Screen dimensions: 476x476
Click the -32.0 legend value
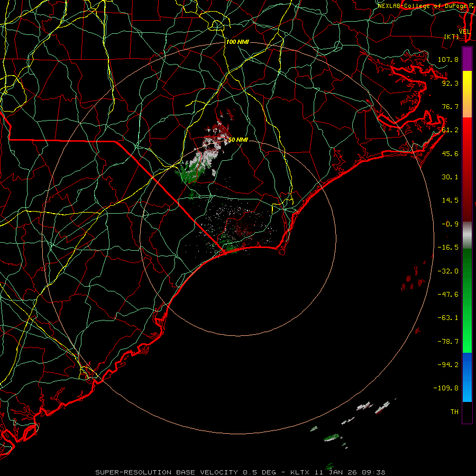448,271
